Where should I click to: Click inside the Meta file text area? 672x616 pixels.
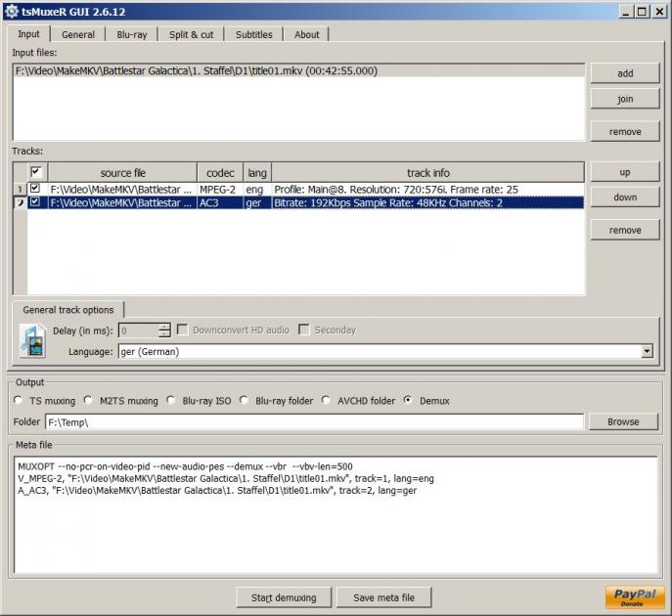336,514
